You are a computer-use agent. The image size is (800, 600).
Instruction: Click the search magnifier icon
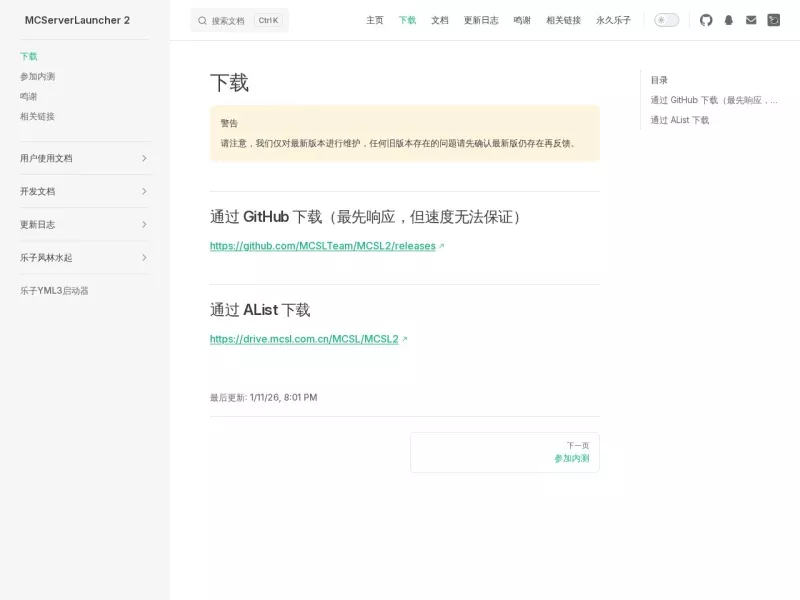coord(203,21)
